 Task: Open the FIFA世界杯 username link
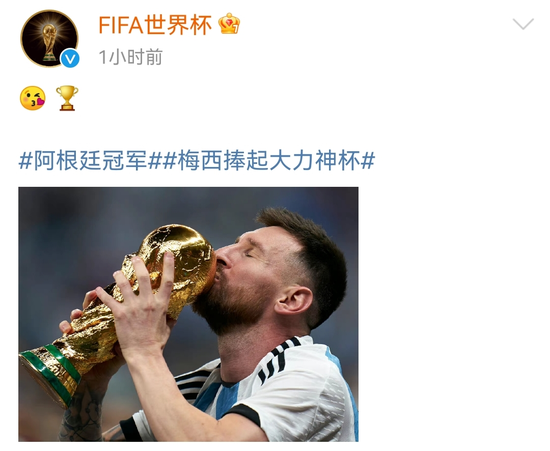pos(155,25)
